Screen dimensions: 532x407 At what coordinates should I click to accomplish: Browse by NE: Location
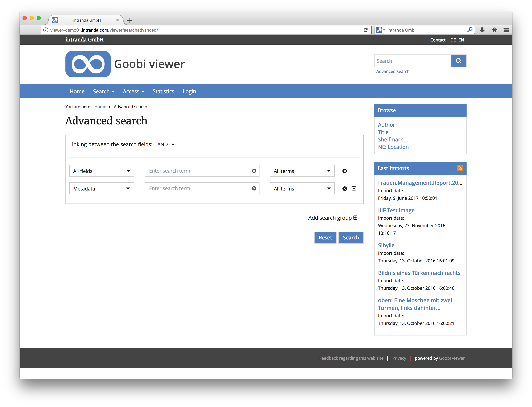393,147
